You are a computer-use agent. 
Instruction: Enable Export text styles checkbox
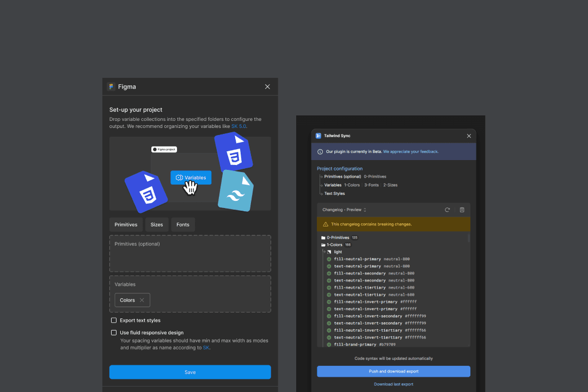pos(114,320)
